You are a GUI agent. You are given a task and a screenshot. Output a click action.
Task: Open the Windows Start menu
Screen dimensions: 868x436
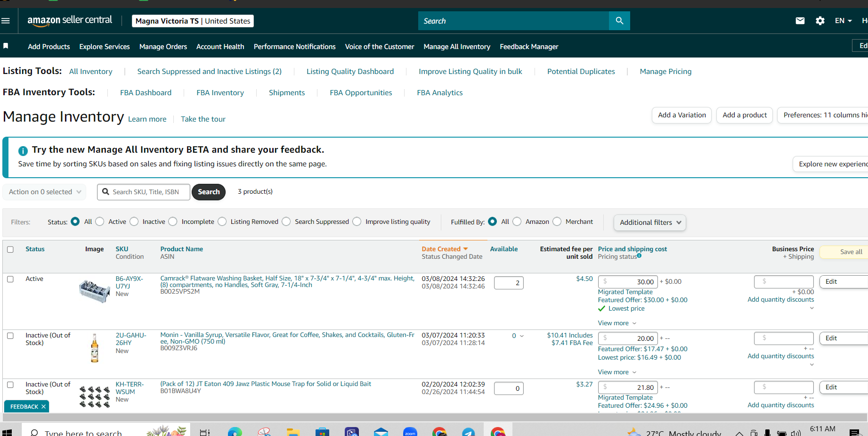7,433
